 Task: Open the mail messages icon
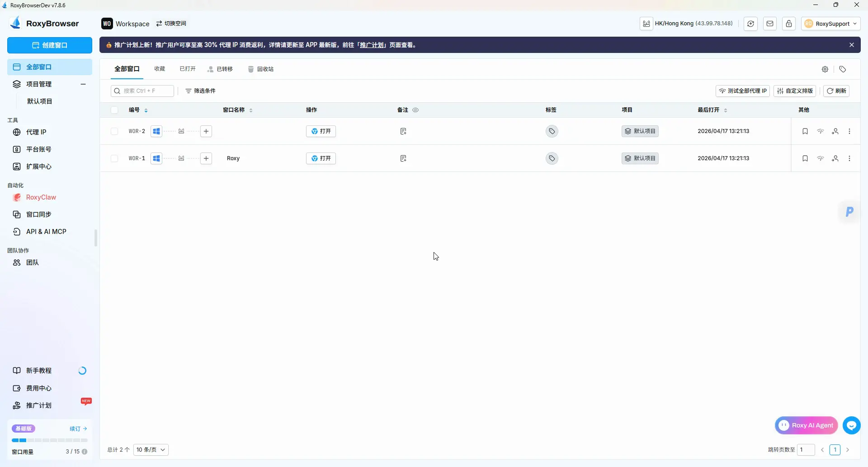click(x=770, y=24)
